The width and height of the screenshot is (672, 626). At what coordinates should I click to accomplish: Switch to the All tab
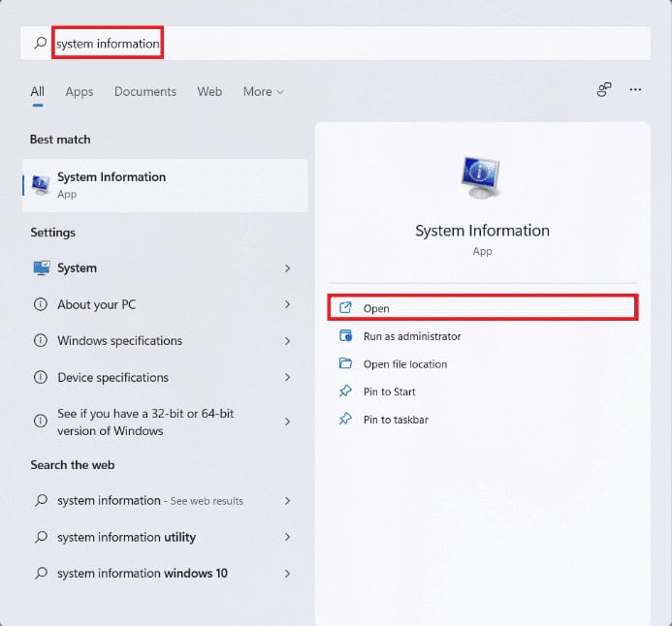[37, 91]
